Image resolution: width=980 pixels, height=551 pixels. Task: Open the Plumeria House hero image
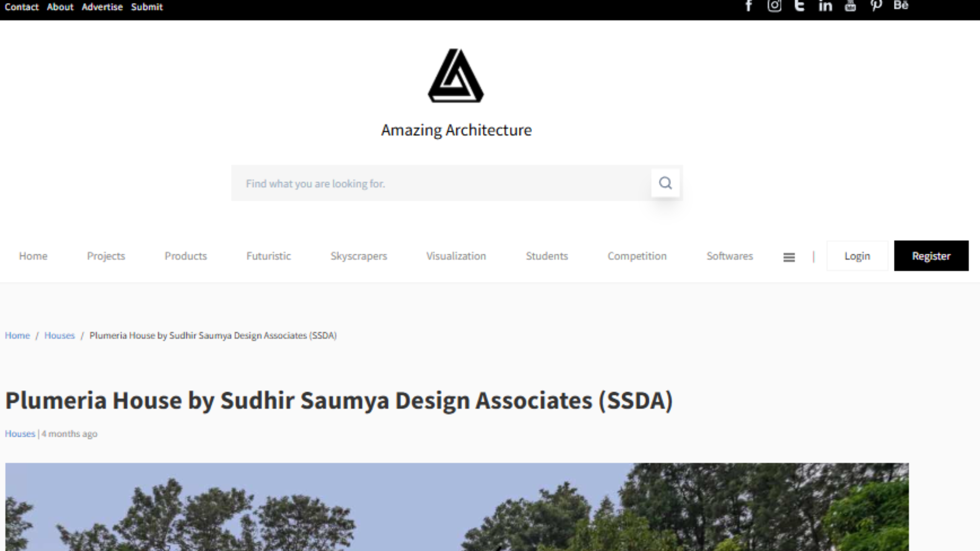point(457,507)
